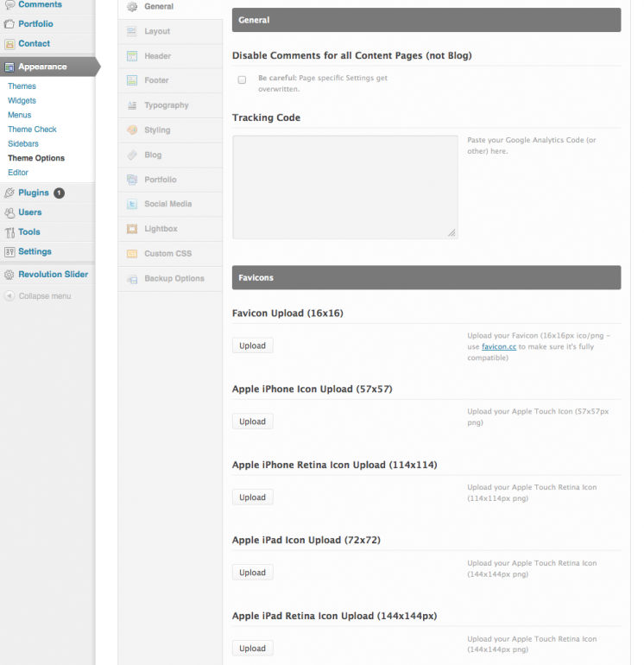The height and width of the screenshot is (665, 644).
Task: Click the Revolution Slider gear icon
Action: 9,275
